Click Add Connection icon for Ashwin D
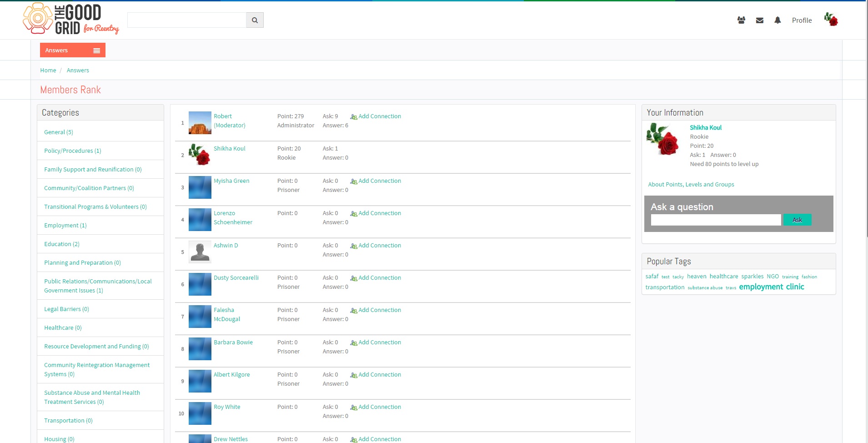Screen dimensions: 868x443 (x=353, y=246)
